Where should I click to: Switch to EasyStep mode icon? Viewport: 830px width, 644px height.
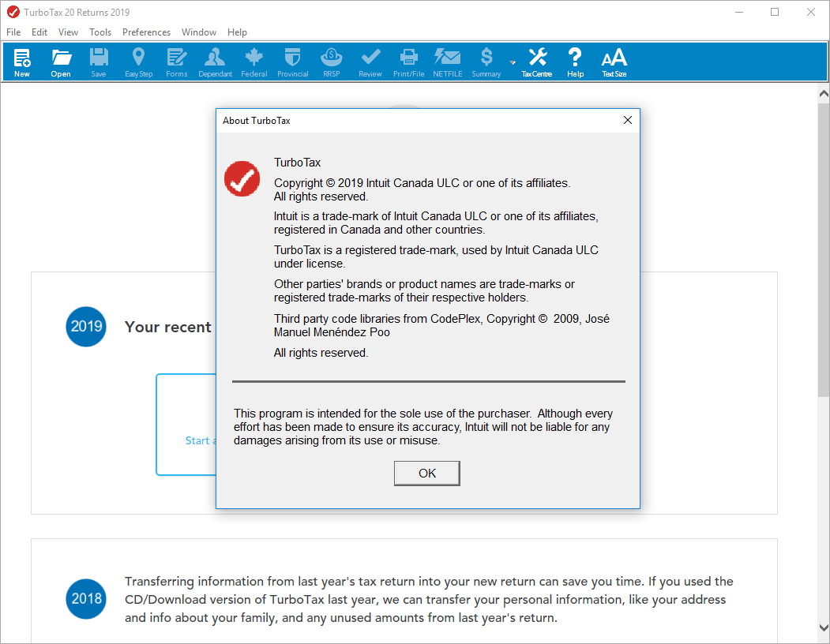point(139,62)
